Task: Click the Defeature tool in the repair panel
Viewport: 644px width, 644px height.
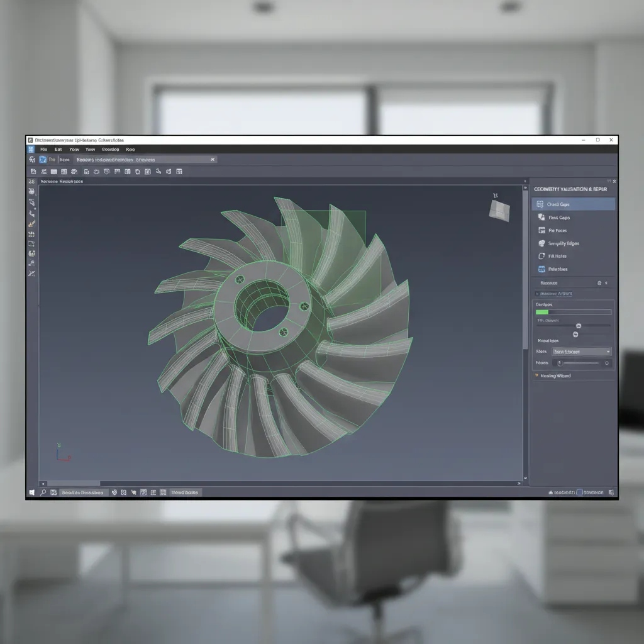Action: (x=573, y=269)
